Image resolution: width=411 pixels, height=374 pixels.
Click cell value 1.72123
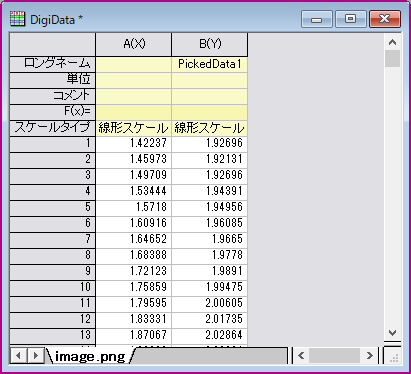click(134, 272)
